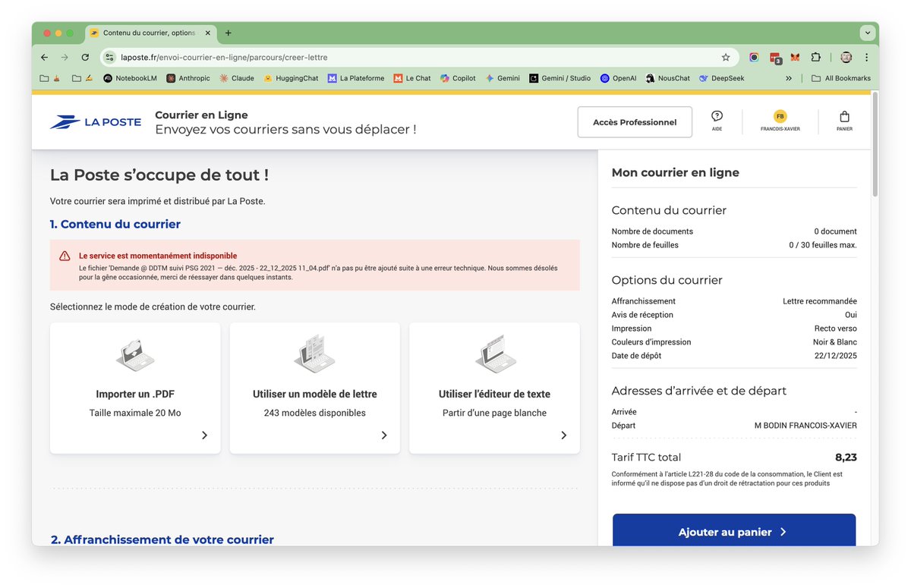This screenshot has height=588, width=911.
Task: Open the NousChat bookmark
Action: [667, 78]
